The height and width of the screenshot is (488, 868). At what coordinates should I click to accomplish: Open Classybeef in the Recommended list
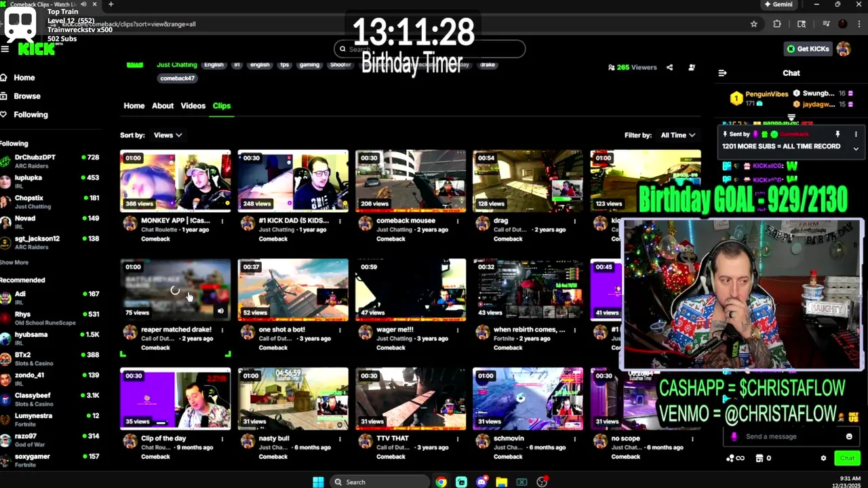[50, 399]
